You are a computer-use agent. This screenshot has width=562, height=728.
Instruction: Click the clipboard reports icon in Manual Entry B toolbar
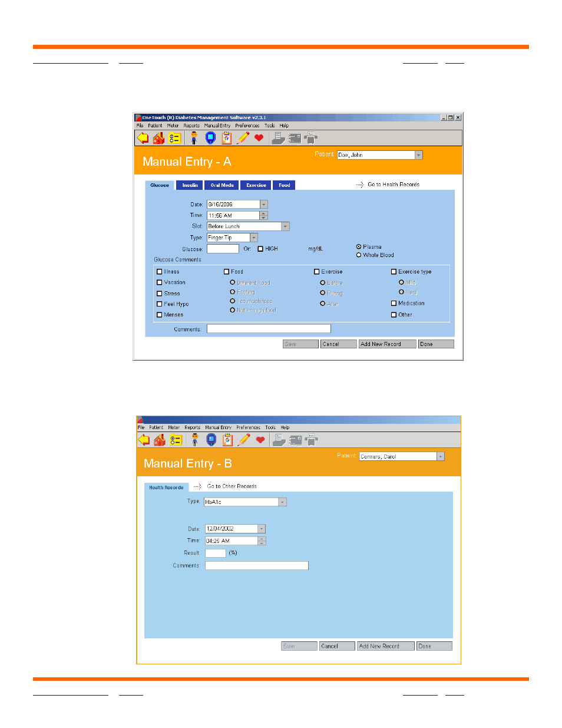[228, 440]
